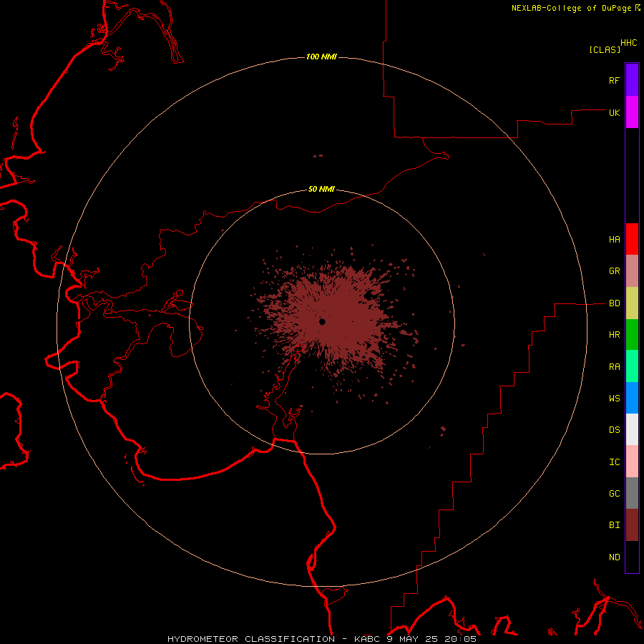Click the purple RF legend swatch
The image size is (644, 644).
(632, 80)
